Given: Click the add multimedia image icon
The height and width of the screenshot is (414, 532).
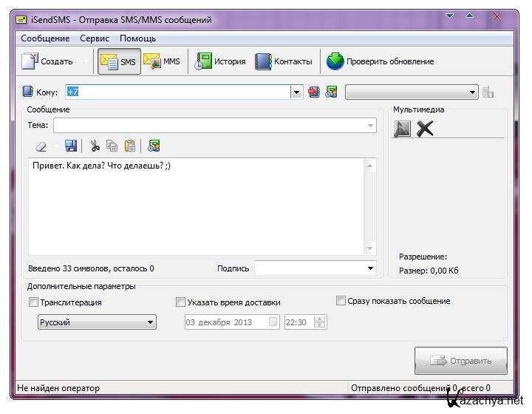Looking at the screenshot, I should click(x=402, y=129).
